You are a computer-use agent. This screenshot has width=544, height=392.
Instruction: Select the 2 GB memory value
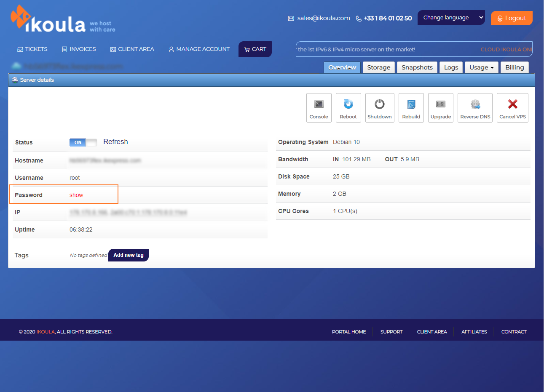[x=340, y=194]
